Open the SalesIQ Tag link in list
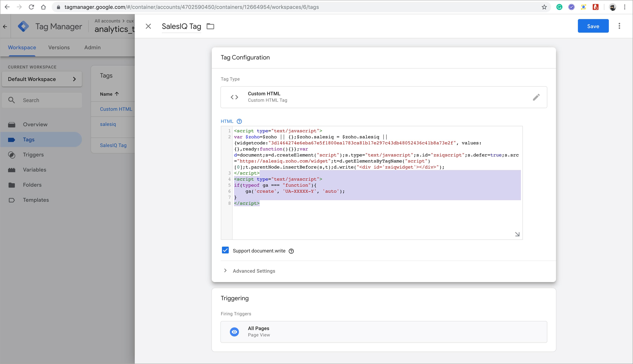The height and width of the screenshot is (364, 633). [x=113, y=145]
